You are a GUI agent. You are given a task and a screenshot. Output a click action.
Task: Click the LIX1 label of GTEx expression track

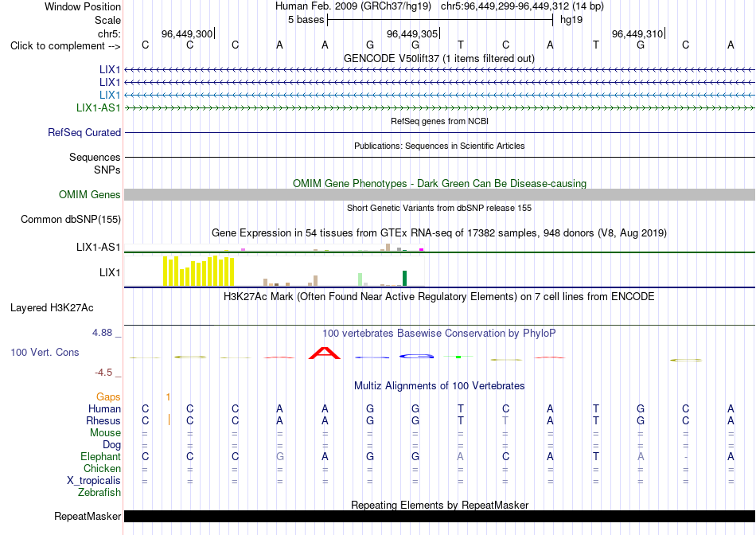tap(110, 272)
